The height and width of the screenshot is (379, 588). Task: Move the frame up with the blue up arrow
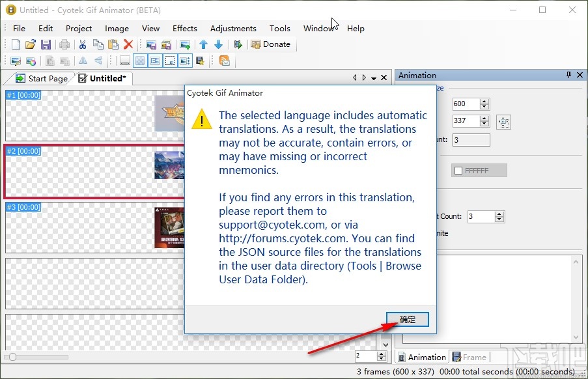click(204, 45)
